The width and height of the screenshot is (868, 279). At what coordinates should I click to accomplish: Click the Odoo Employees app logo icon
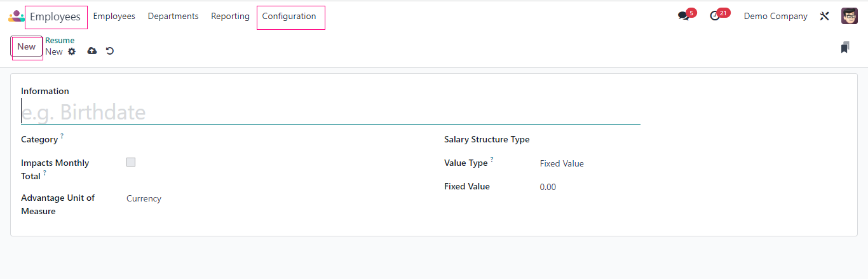coord(16,17)
